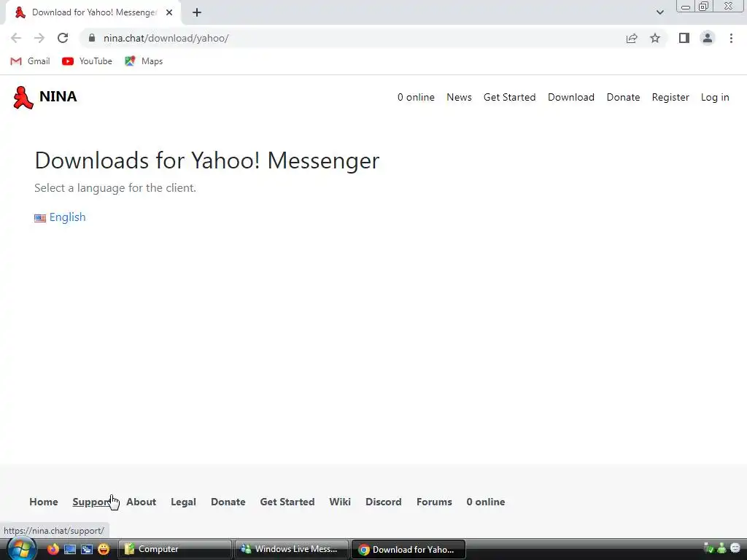Choose the English language link
Screen dimensions: 747x560
67,217
